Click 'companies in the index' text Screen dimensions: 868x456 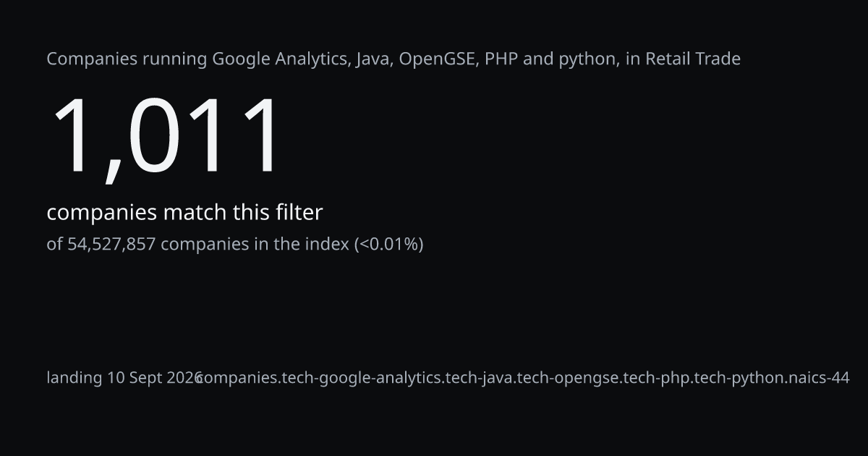(x=255, y=244)
